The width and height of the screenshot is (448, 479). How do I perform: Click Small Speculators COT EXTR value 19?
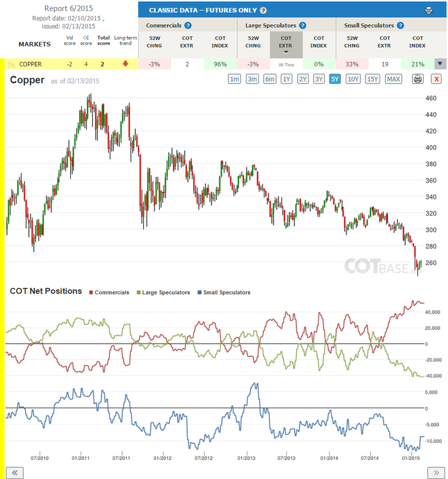[385, 64]
